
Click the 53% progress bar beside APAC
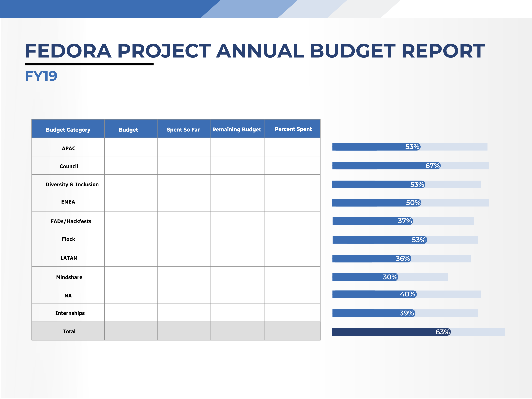[x=410, y=147]
